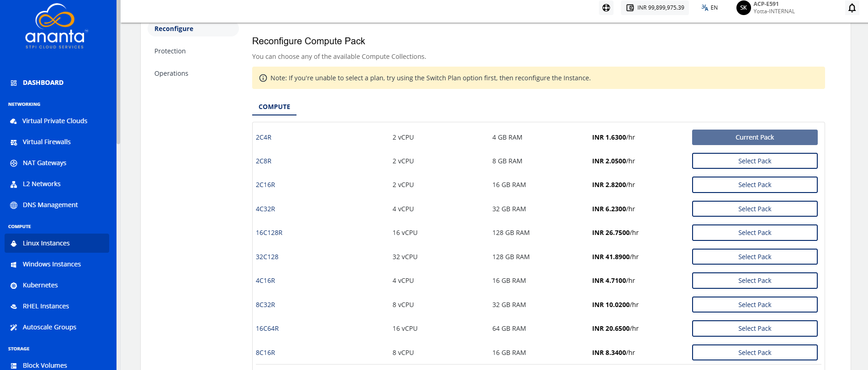Image resolution: width=868 pixels, height=370 pixels.
Task: Click the 16C128R plan name
Action: pyautogui.click(x=269, y=233)
